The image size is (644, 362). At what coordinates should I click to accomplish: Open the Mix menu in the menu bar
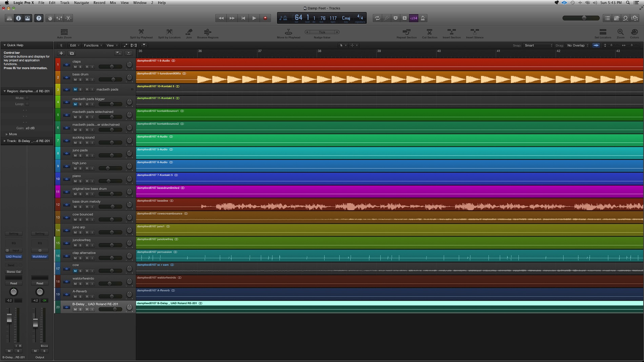113,2
